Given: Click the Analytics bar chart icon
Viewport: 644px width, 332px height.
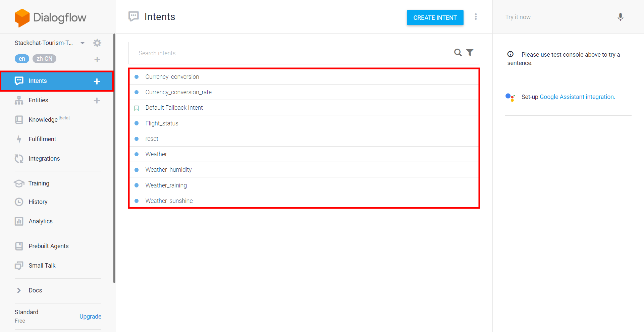Looking at the screenshot, I should click(19, 221).
